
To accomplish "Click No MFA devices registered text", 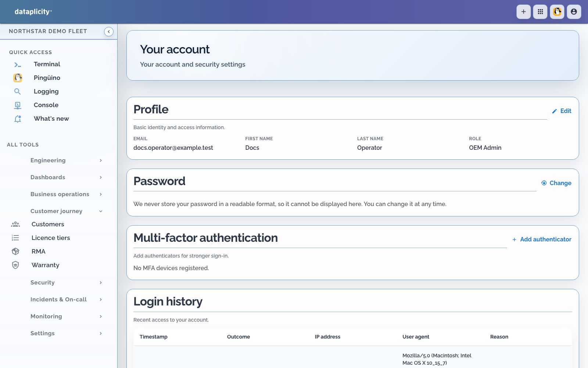I will (x=171, y=268).
